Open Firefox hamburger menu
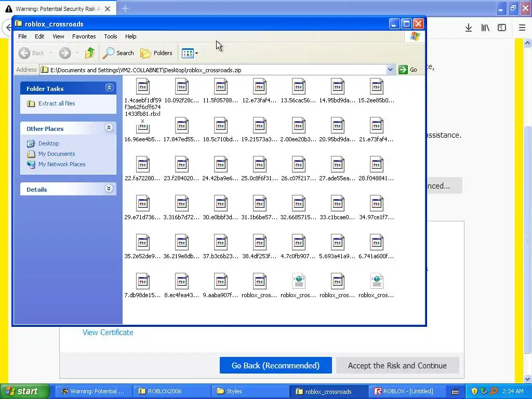This screenshot has height=399, width=532. pos(522,28)
